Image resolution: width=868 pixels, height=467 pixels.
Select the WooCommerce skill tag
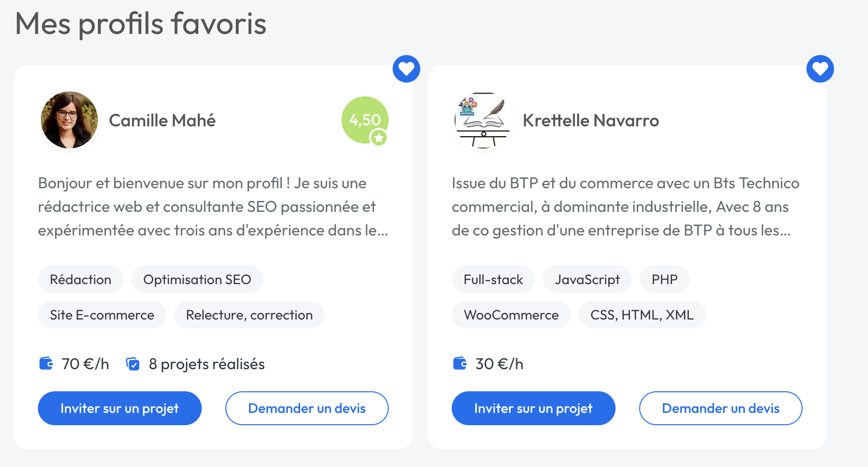tap(511, 315)
